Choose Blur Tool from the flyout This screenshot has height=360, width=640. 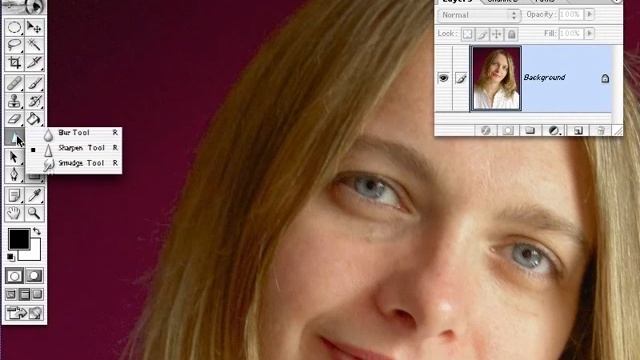coord(74,133)
